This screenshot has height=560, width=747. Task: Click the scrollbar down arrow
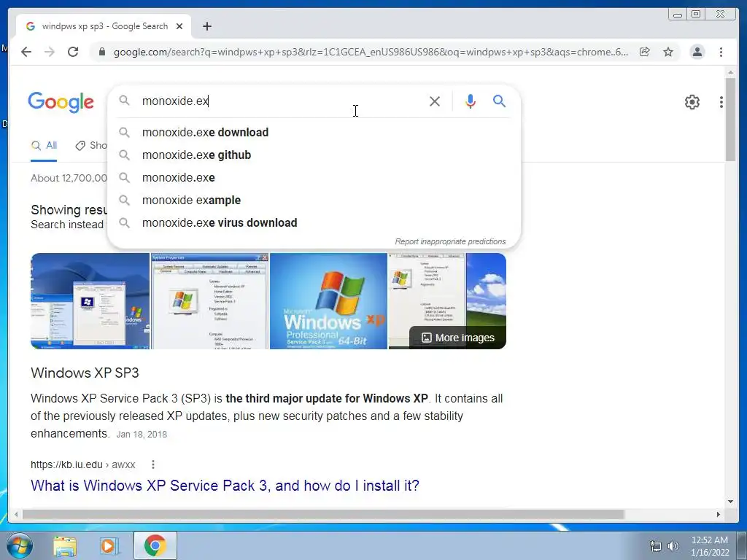pyautogui.click(x=730, y=502)
